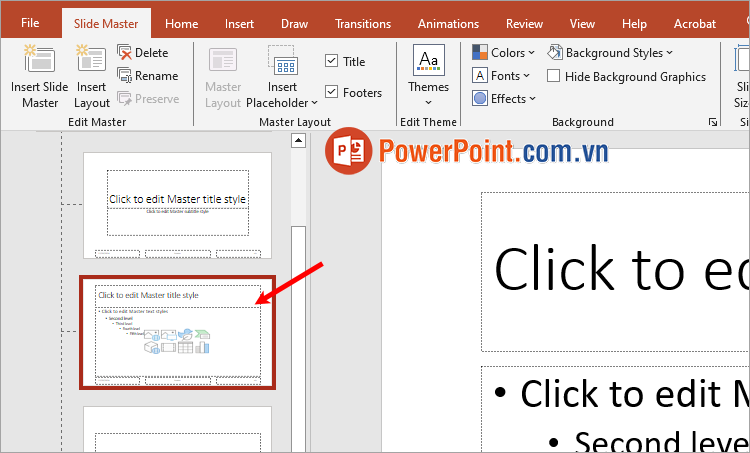The width and height of the screenshot is (750, 453).
Task: Expand the Insert Placeholder dropdown arrow
Action: pyautogui.click(x=314, y=103)
